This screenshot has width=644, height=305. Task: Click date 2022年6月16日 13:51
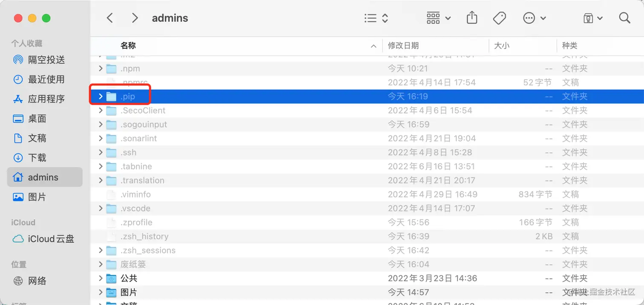pyautogui.click(x=431, y=166)
